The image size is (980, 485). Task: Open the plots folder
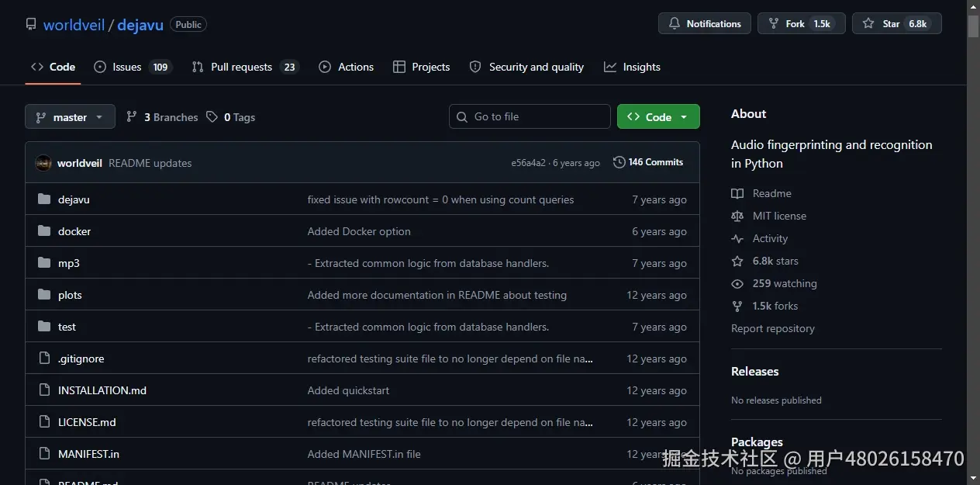tap(70, 295)
